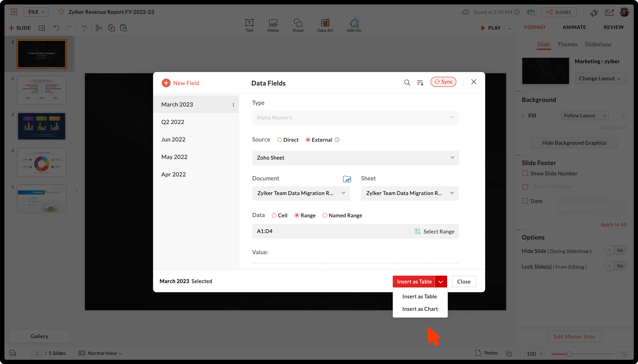Open the Add-On tool
The image size is (638, 364).
coord(354,26)
